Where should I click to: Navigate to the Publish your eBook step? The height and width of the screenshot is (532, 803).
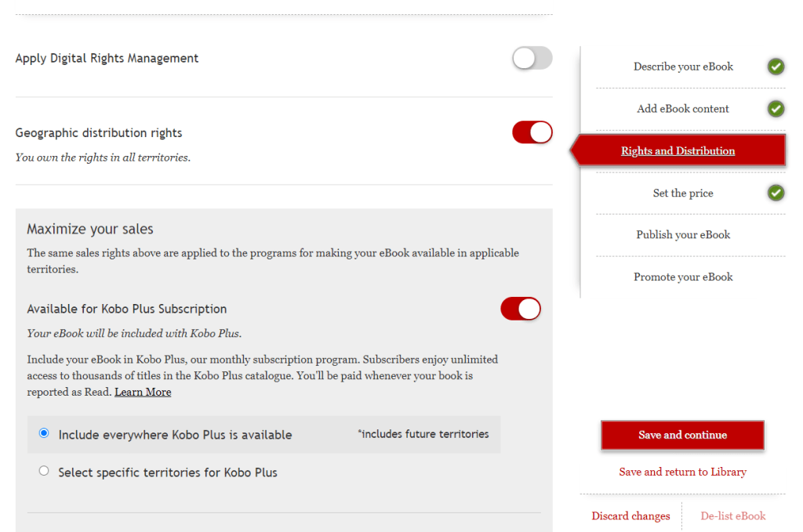coord(683,234)
